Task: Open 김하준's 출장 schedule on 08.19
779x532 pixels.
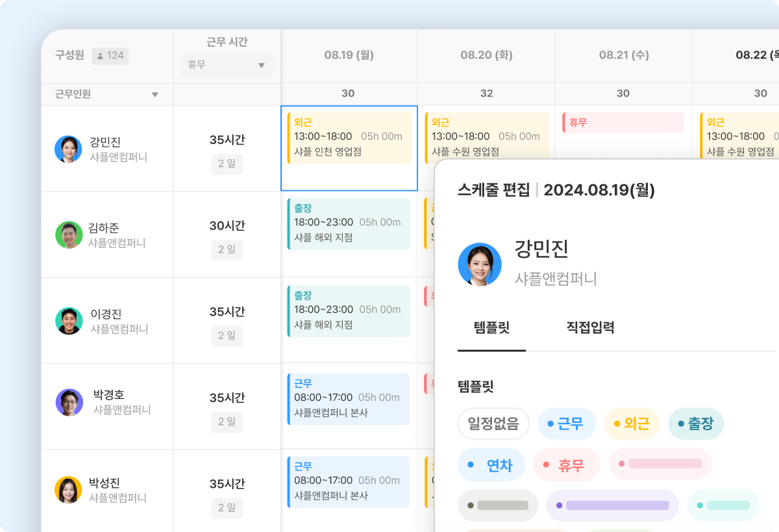Action: click(349, 224)
